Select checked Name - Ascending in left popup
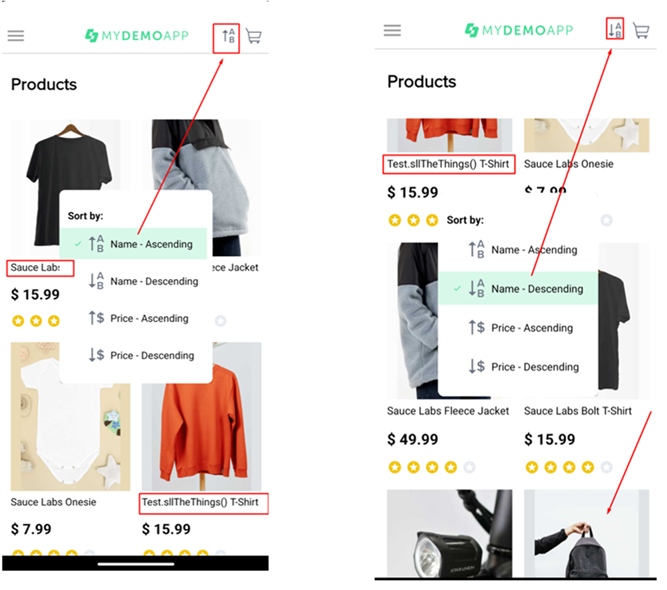The image size is (667, 590). (133, 244)
